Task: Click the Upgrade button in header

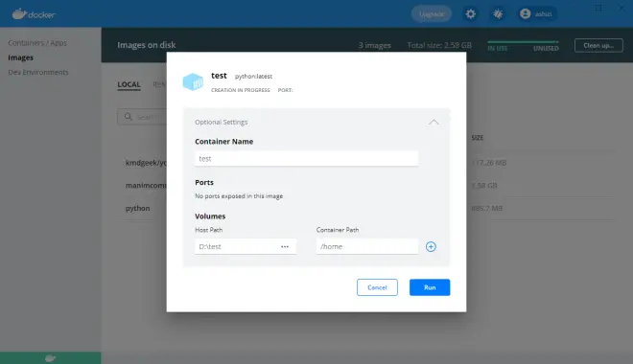Action: point(432,14)
